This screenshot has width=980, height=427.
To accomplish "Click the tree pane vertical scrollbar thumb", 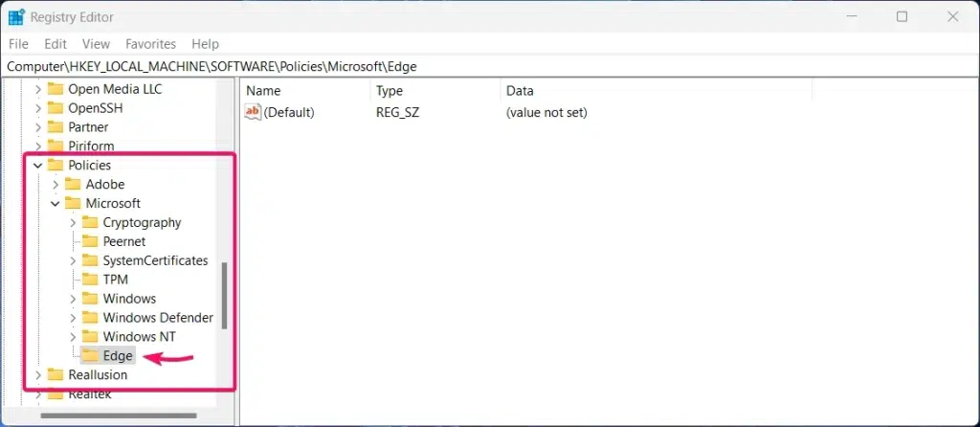I will pos(224,295).
